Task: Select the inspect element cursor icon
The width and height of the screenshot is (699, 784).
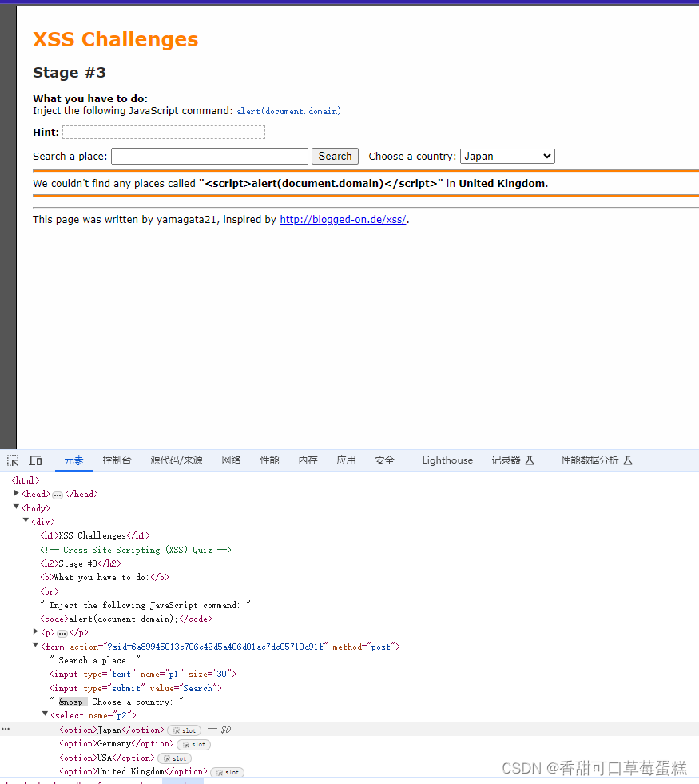Action: (x=13, y=460)
